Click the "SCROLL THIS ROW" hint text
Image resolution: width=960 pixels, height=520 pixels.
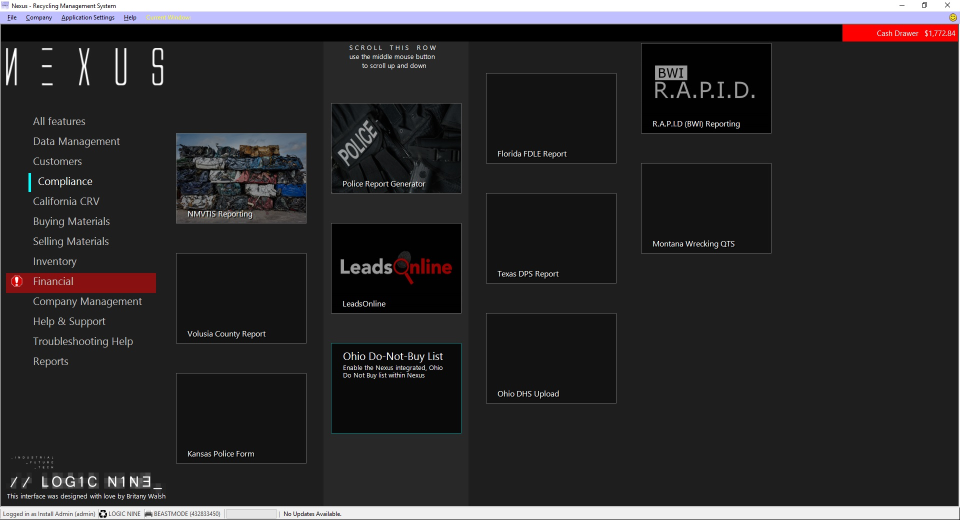tap(393, 47)
